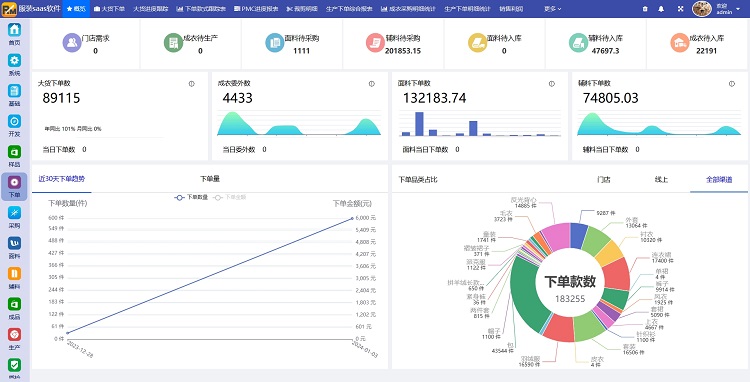This screenshot has height=382, width=750.
Task: Click the 辅料待入库 teal icon
Action: pos(578,43)
